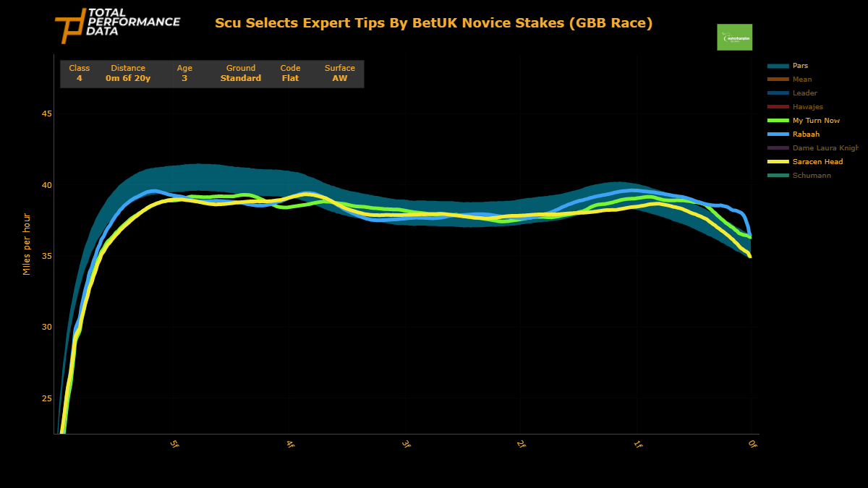Hide the Rabaah trace via legend
This screenshot has width=868, height=488.
[806, 134]
